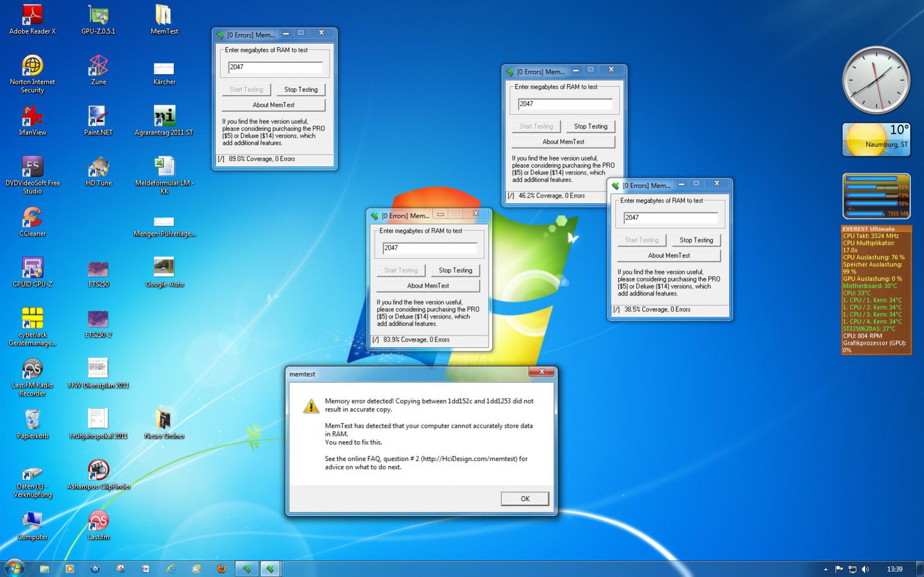Click the analog clock desktop gadget
This screenshot has width=924, height=577.
click(x=876, y=80)
